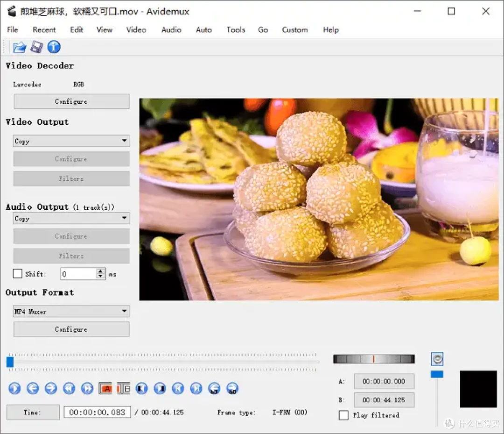Toggle the Play filtered checkbox
Screen dimensions: 504x434
[x=343, y=415]
